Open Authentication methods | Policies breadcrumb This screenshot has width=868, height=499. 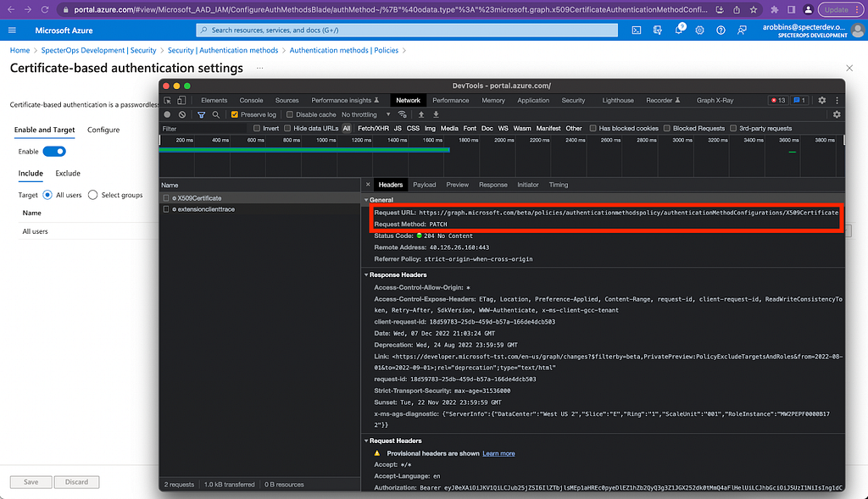pyautogui.click(x=344, y=50)
